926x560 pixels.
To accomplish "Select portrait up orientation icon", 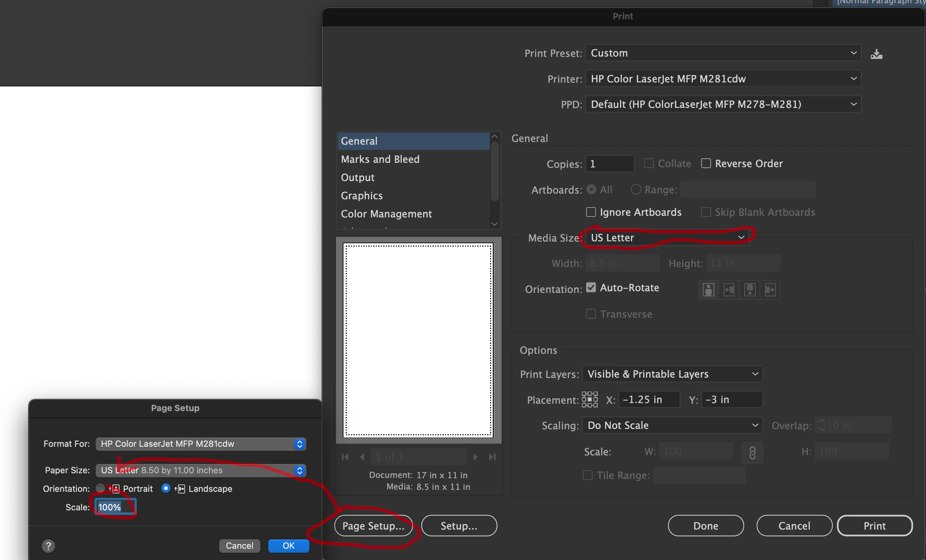I will (x=708, y=290).
